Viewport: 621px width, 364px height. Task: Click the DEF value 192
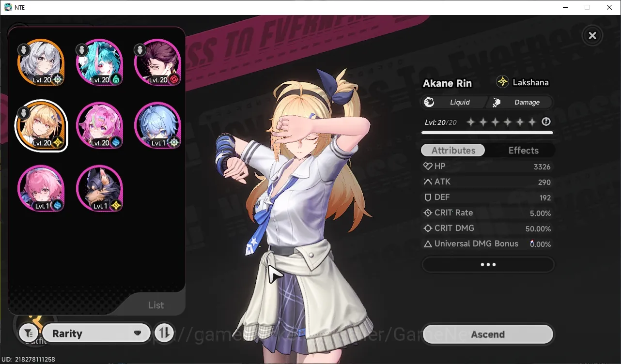click(x=545, y=198)
